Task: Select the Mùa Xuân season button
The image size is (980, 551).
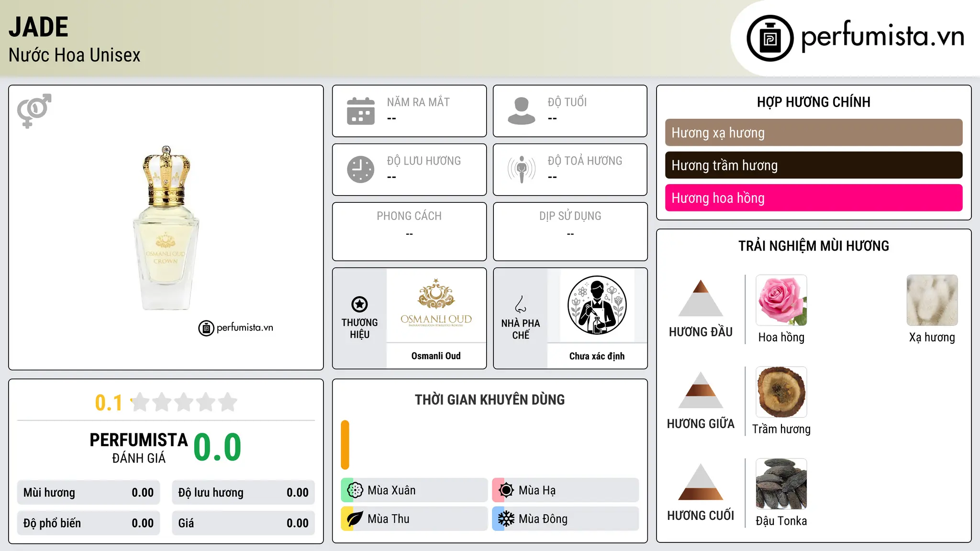Action: 414,490
